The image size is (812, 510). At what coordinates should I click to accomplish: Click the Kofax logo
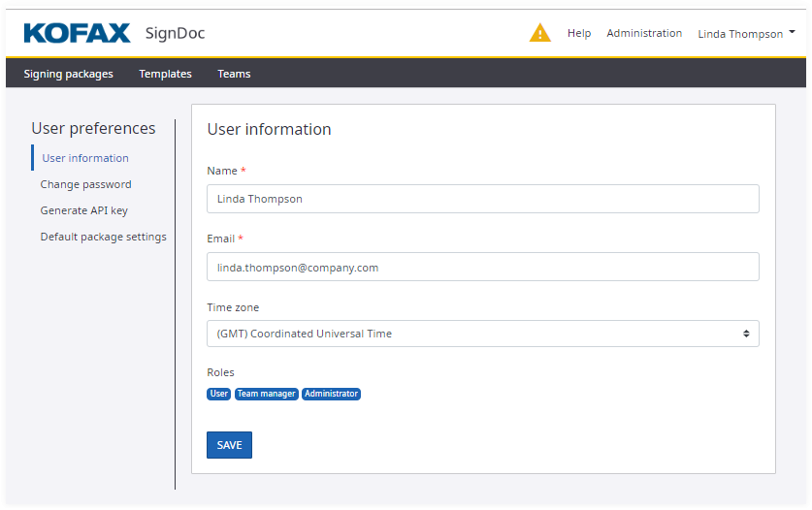[77, 34]
